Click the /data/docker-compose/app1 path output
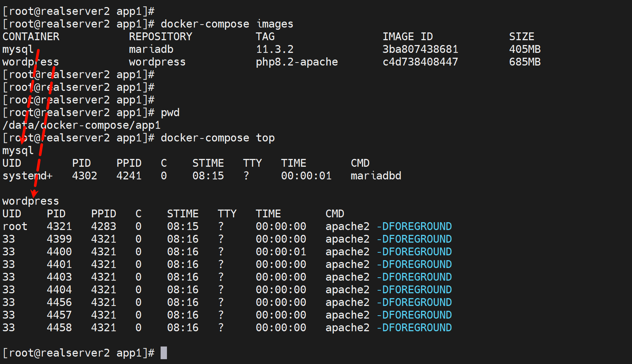The width and height of the screenshot is (632, 364). click(81, 125)
